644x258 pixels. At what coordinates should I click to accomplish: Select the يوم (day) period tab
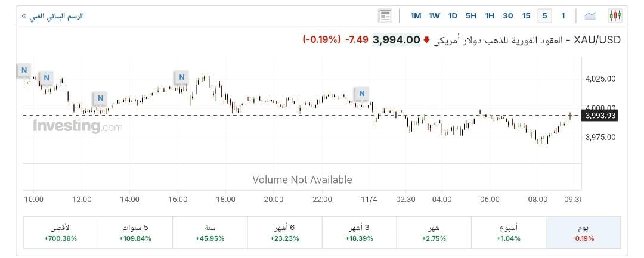[583, 232]
